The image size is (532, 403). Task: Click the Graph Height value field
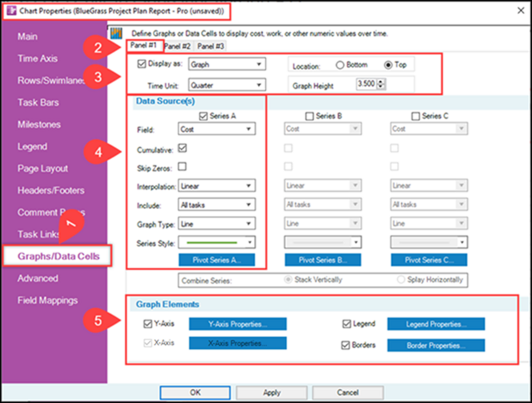(x=366, y=83)
